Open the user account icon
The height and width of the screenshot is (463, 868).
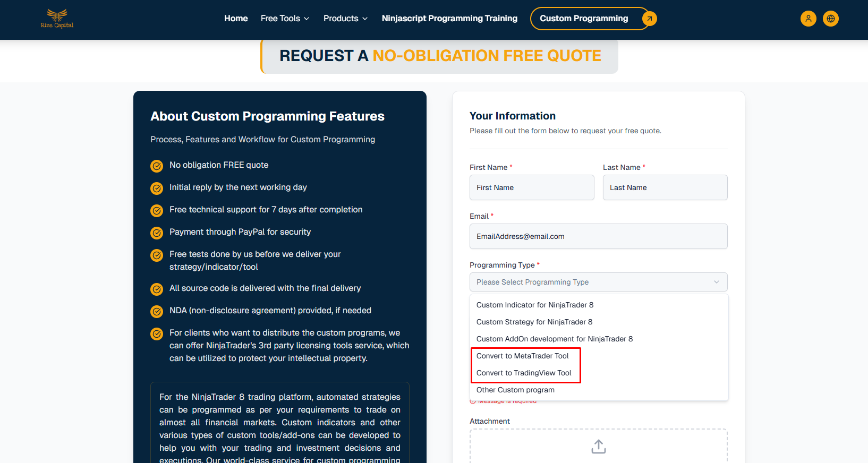coord(808,19)
